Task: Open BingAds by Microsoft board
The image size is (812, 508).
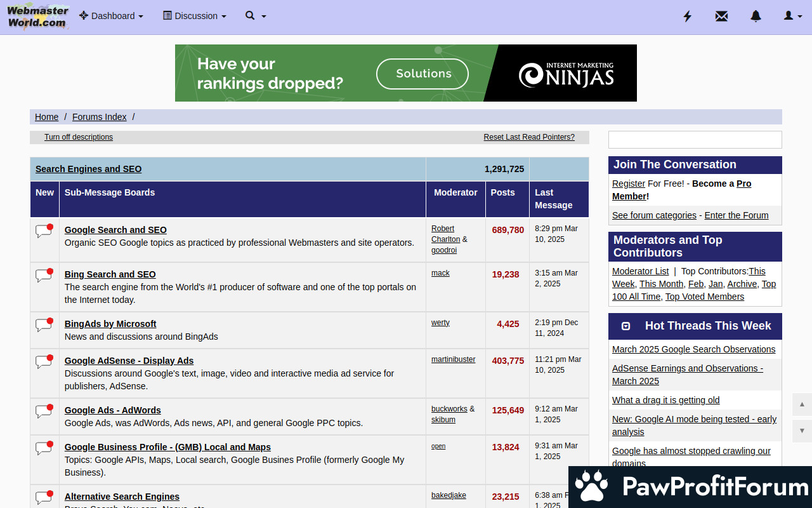Action: click(110, 324)
